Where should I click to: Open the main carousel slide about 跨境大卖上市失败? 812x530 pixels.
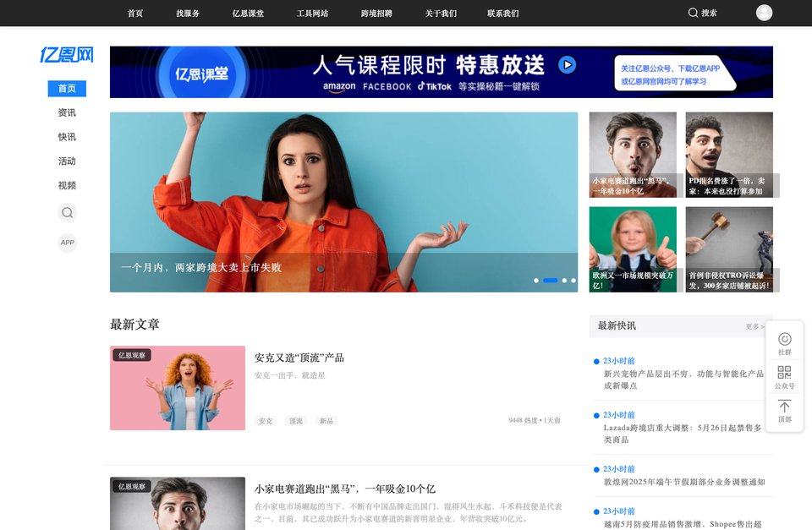pos(344,202)
